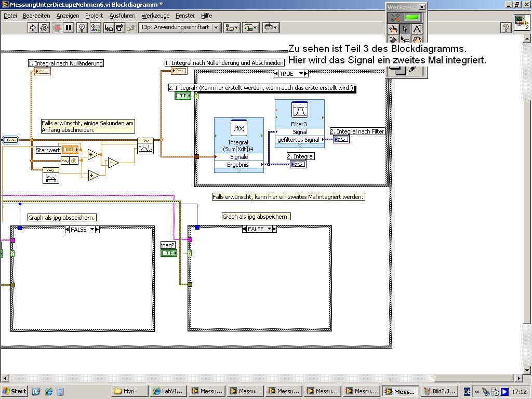Open the Werkzeuge menu
Screen dimensions: 532x399
(x=155, y=16)
